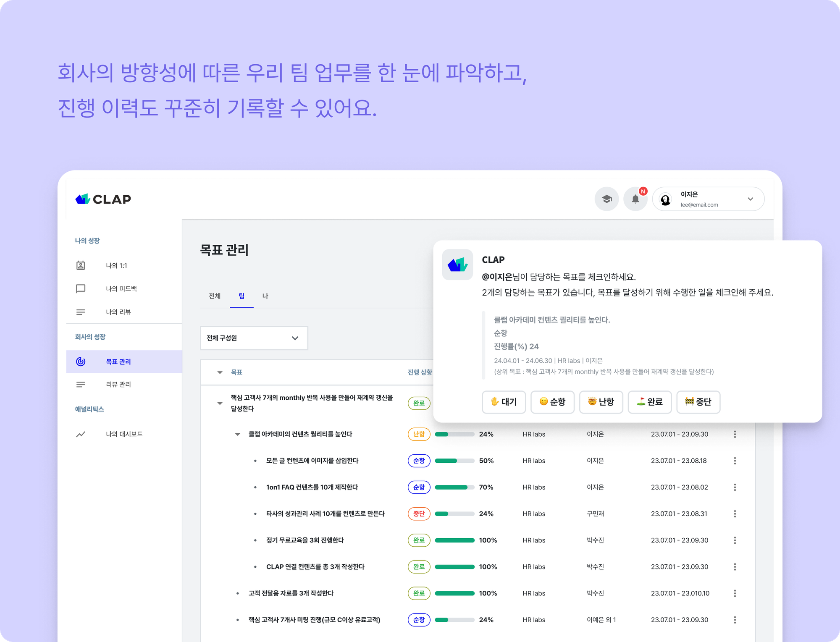Image resolution: width=840 pixels, height=642 pixels.
Task: Open the 전체 구성원 dropdown
Action: pos(254,338)
